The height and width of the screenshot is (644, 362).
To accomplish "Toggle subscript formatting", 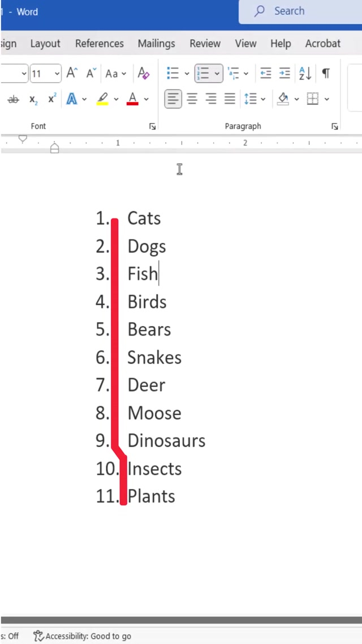I will point(33,100).
